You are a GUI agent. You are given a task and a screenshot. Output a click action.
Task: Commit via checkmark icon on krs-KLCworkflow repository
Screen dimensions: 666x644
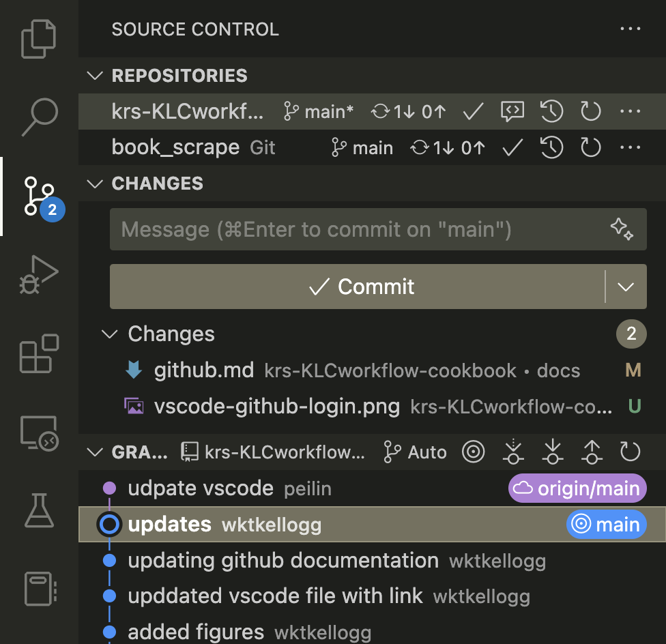pyautogui.click(x=472, y=111)
